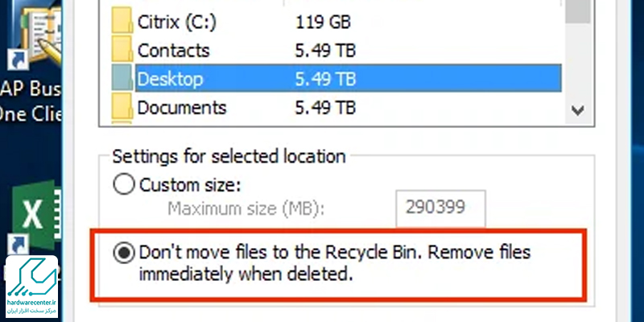
Task: Click the location list scroll down arrow
Action: pyautogui.click(x=578, y=110)
